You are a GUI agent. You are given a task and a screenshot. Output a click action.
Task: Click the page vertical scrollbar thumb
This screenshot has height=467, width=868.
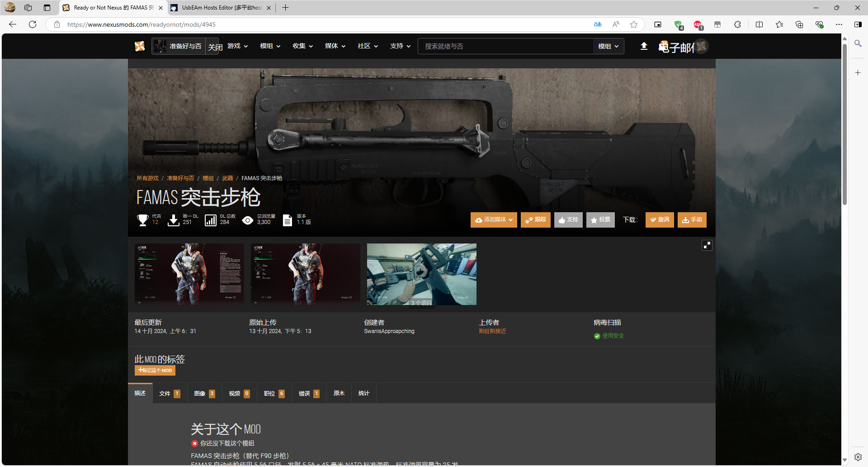tap(844, 124)
